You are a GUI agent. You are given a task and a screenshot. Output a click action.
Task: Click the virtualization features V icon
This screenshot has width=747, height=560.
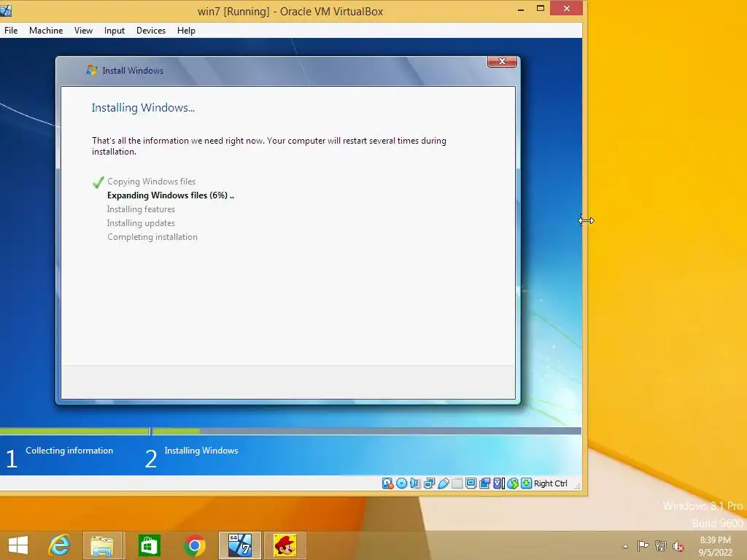click(x=498, y=483)
